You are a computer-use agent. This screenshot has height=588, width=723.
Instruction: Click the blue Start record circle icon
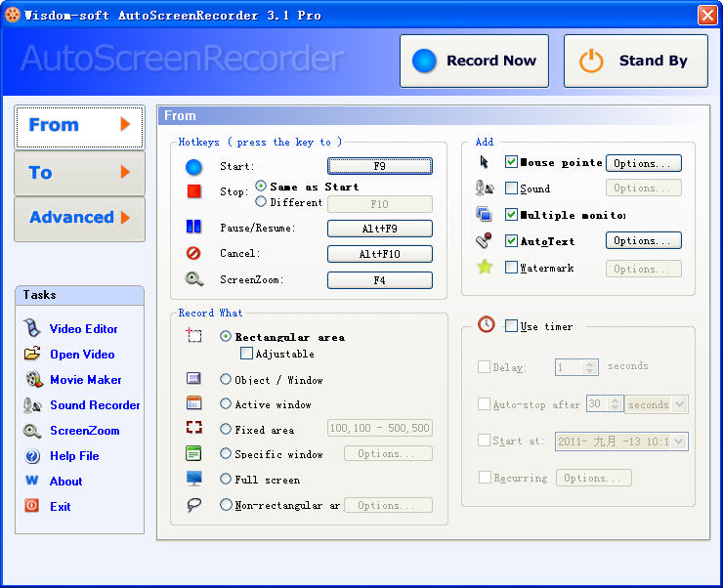click(x=193, y=167)
